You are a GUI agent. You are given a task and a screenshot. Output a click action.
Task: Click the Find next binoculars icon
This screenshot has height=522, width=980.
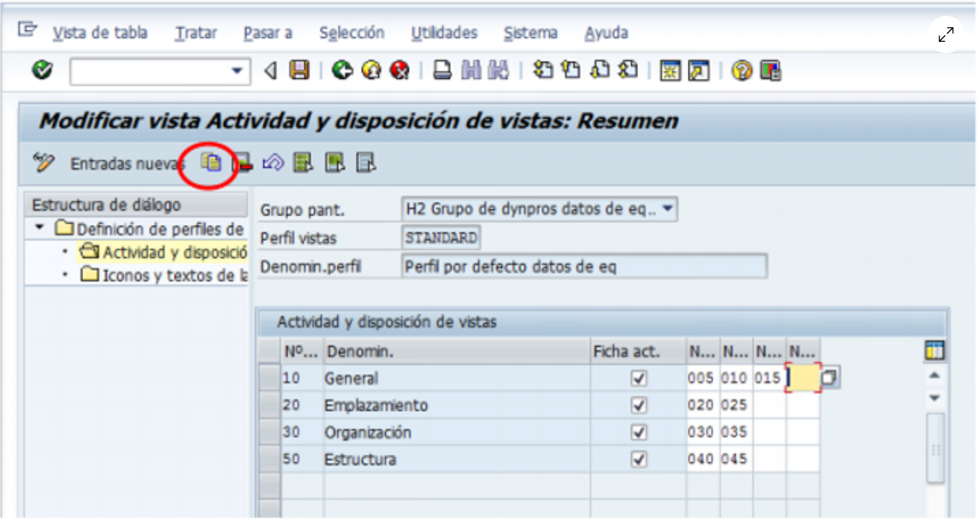(x=498, y=70)
